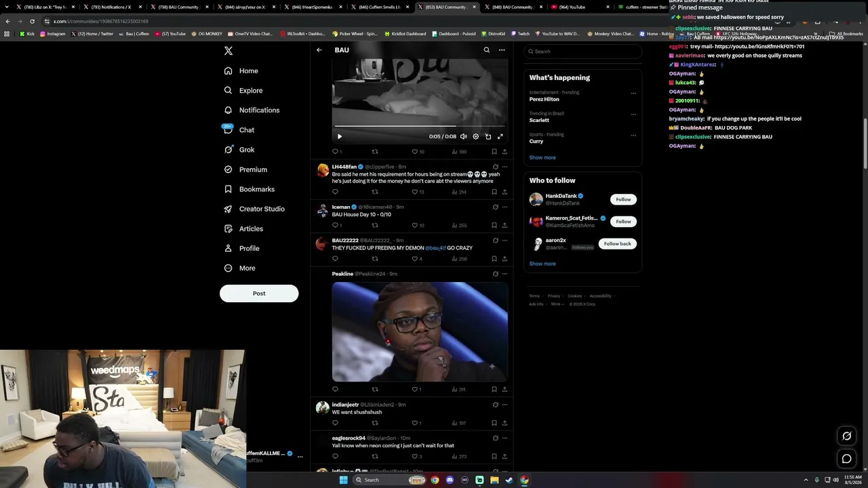The width and height of the screenshot is (868, 488).
Task: Open more options on BAU22222's post
Action: click(505, 241)
